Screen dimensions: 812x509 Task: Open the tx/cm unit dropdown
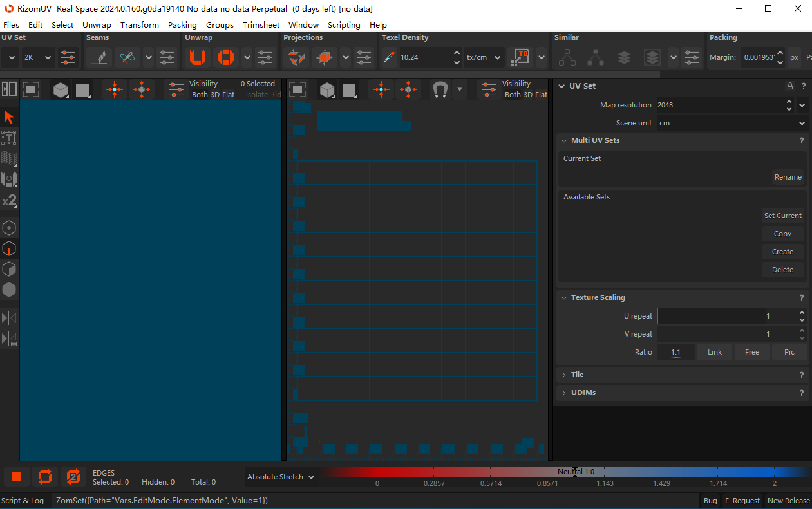484,57
